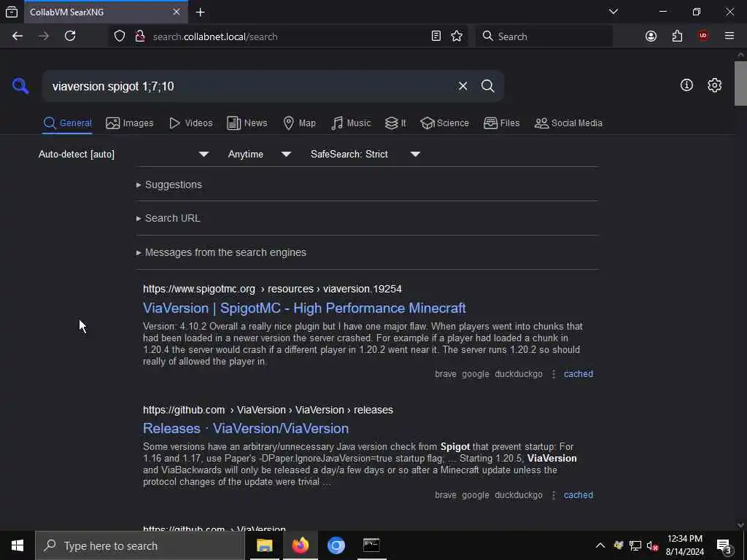Focus the Firefox toolbar Search box
747x560 pixels.
[544, 36]
